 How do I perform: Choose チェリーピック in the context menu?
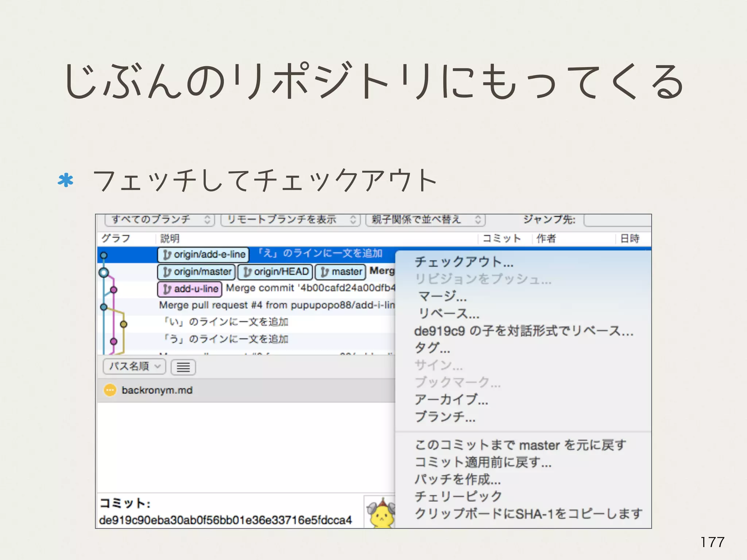point(458,496)
